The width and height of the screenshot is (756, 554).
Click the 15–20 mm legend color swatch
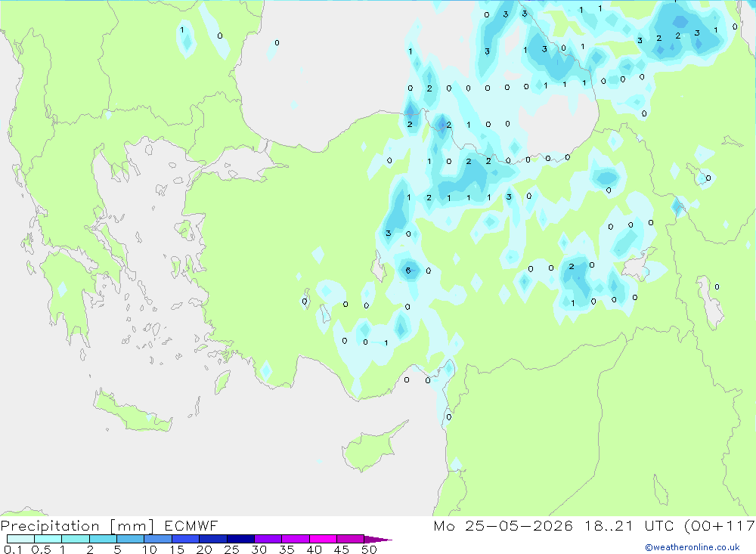(185, 539)
